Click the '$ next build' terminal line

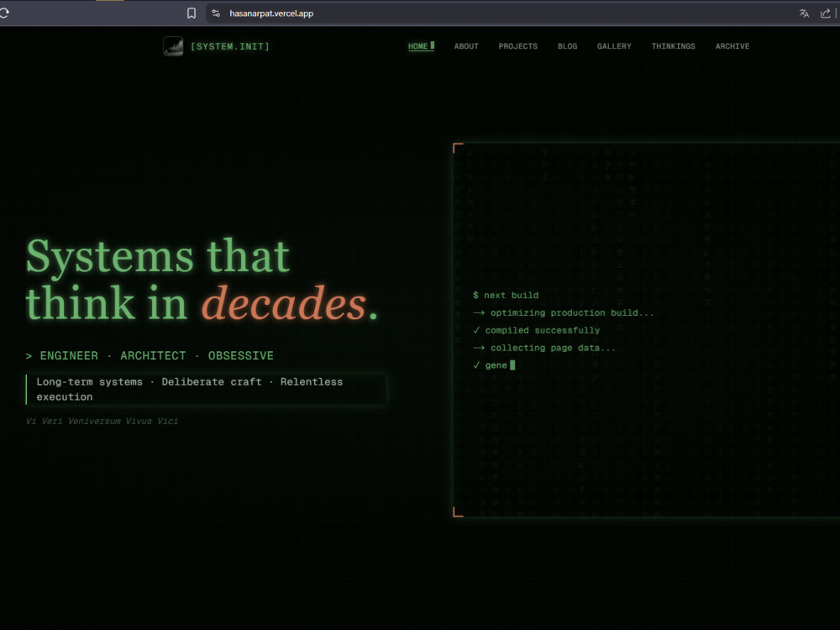[506, 295]
